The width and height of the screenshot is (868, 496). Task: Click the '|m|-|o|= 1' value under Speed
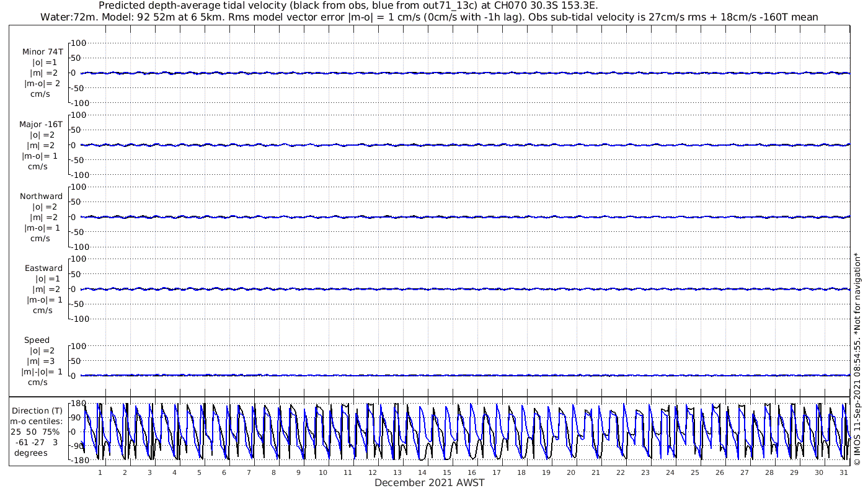(x=42, y=372)
